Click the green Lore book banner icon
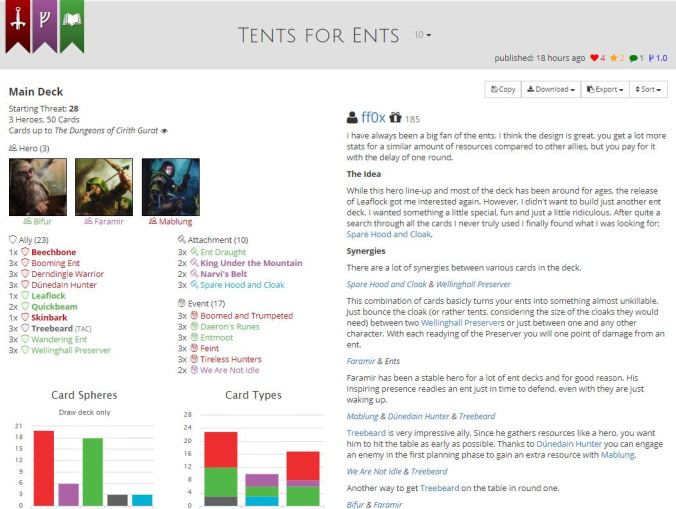 (72, 25)
